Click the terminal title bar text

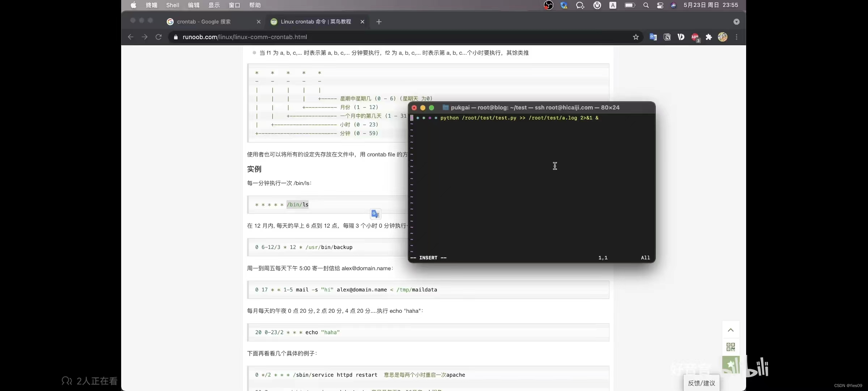(x=535, y=108)
